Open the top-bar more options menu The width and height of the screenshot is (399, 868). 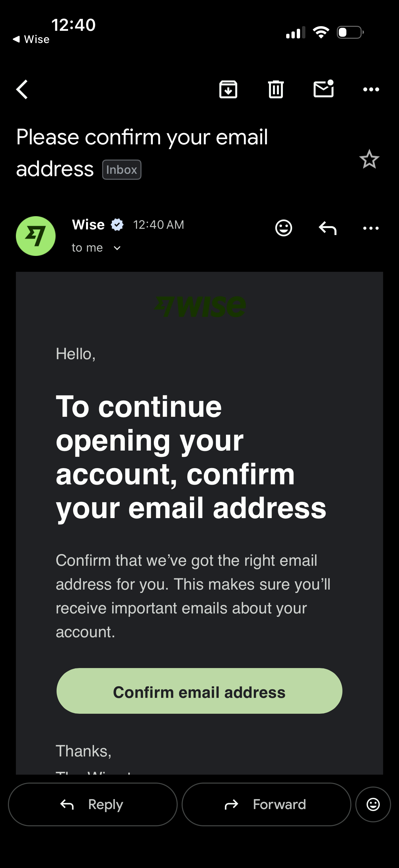(371, 90)
